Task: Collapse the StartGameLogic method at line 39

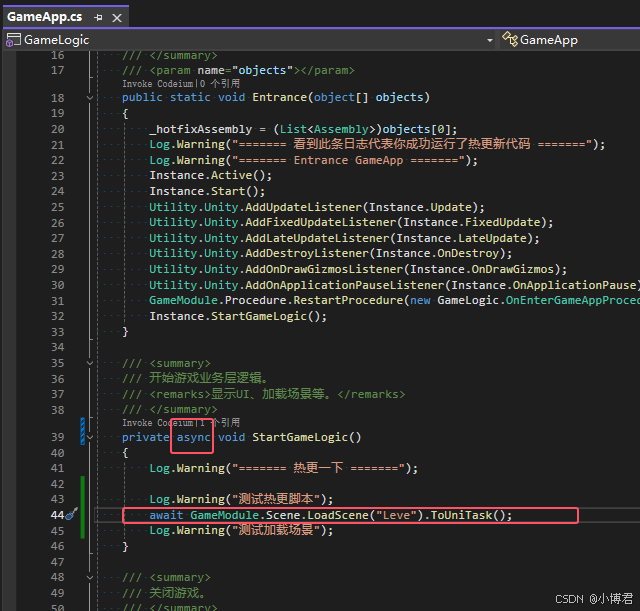Action: pos(90,438)
